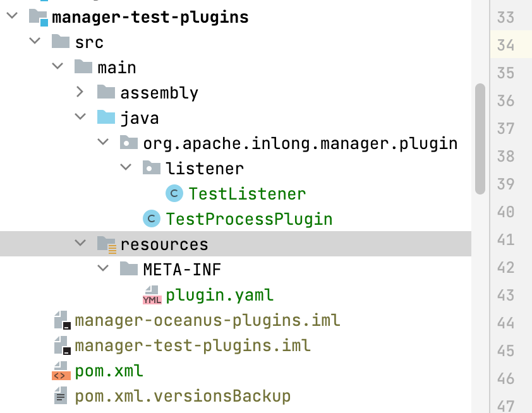Select the TestListener class icon
The image size is (532, 413).
tap(173, 193)
